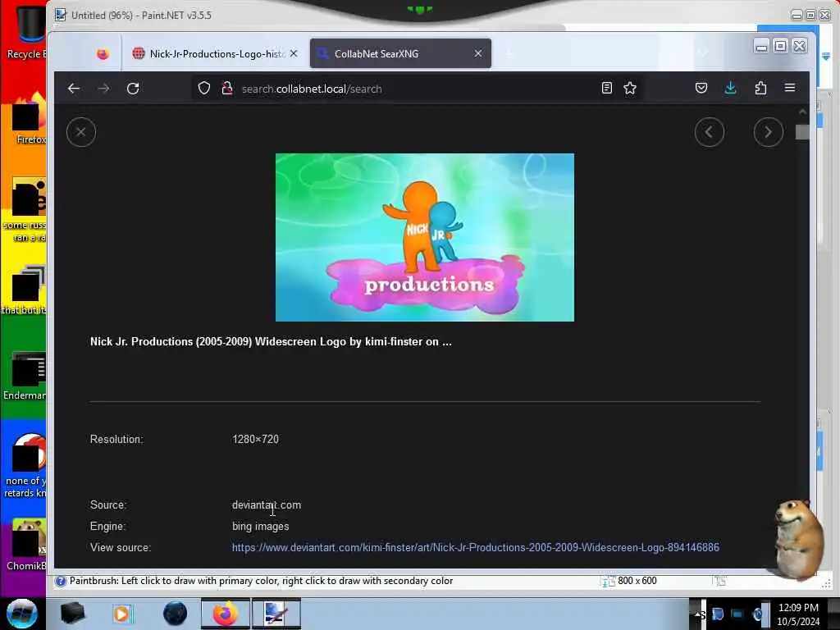Launch the media player from taskbar
Screen dimensions: 840x630
click(121, 614)
